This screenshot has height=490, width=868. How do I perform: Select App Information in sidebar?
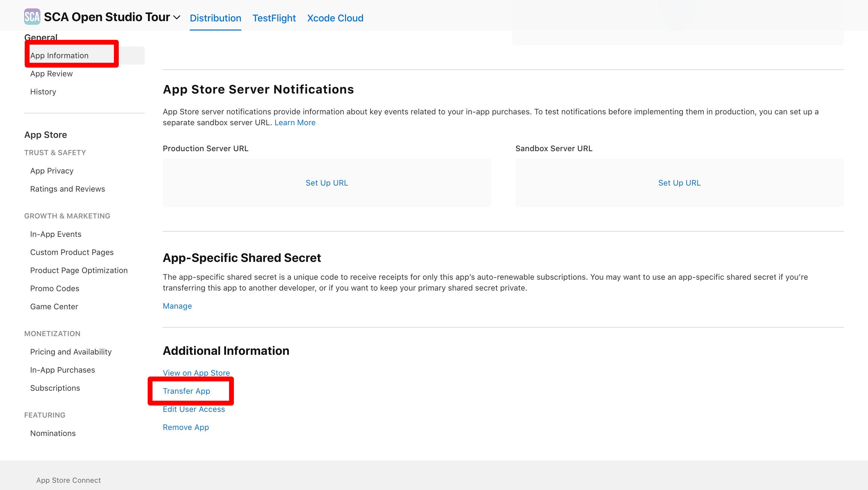pos(59,56)
